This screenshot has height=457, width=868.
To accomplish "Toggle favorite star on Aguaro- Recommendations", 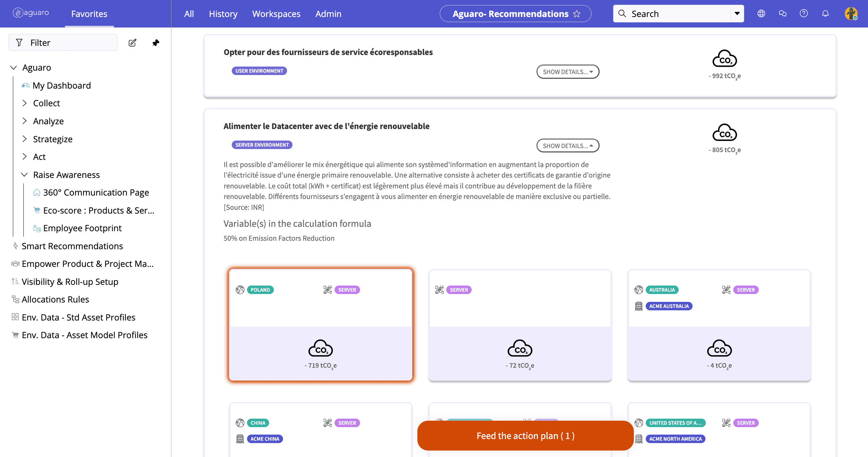I will click(x=577, y=14).
